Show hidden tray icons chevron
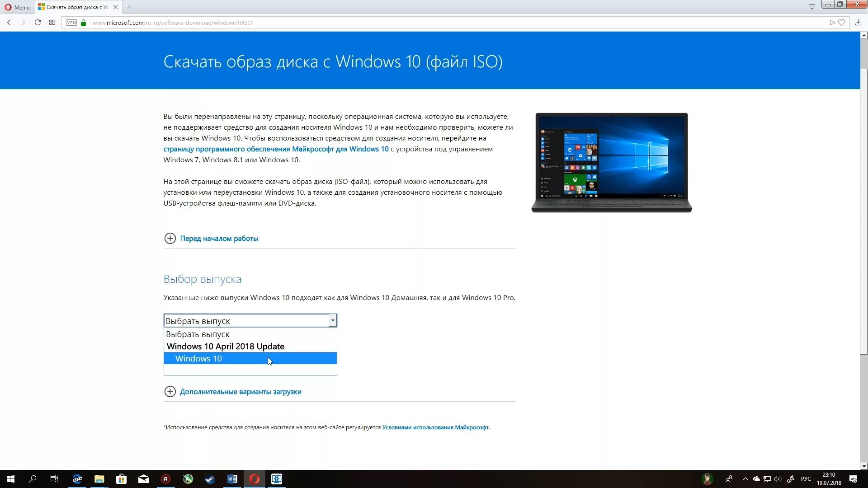The height and width of the screenshot is (488, 868). (745, 479)
